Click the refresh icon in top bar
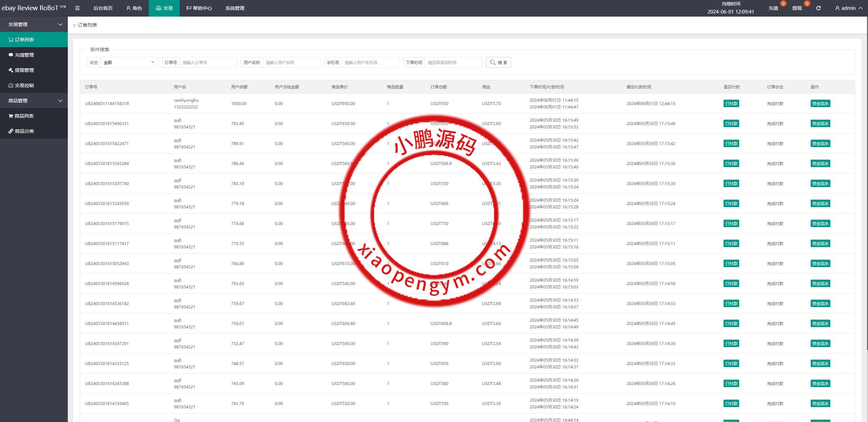 point(818,8)
